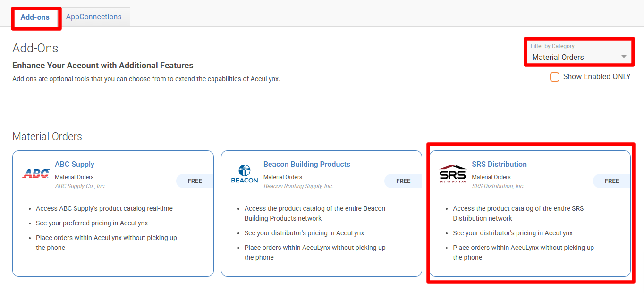644x306 pixels.
Task: Click the text SRS Distribution, Inc.
Action: 498,186
